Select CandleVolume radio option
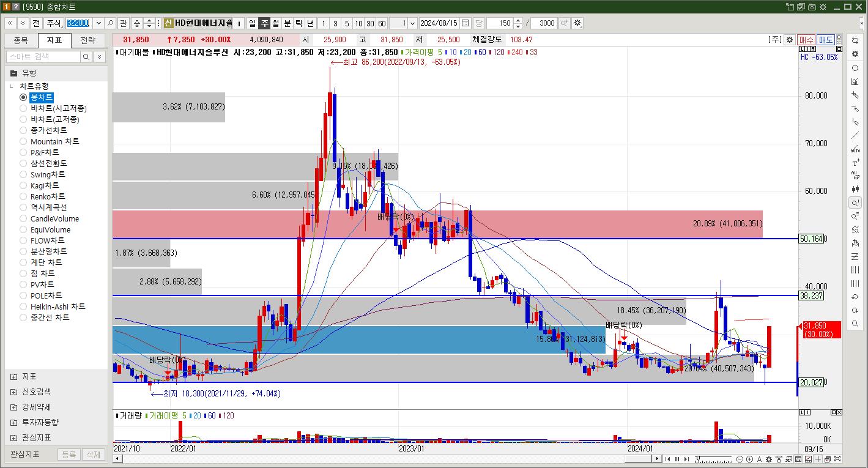Screen dimensions: 868x468 coord(50,218)
